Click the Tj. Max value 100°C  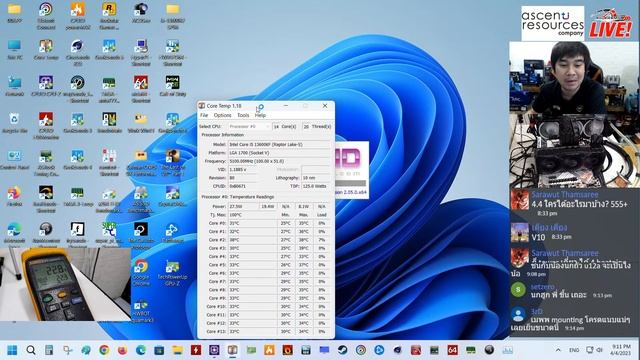click(252, 215)
